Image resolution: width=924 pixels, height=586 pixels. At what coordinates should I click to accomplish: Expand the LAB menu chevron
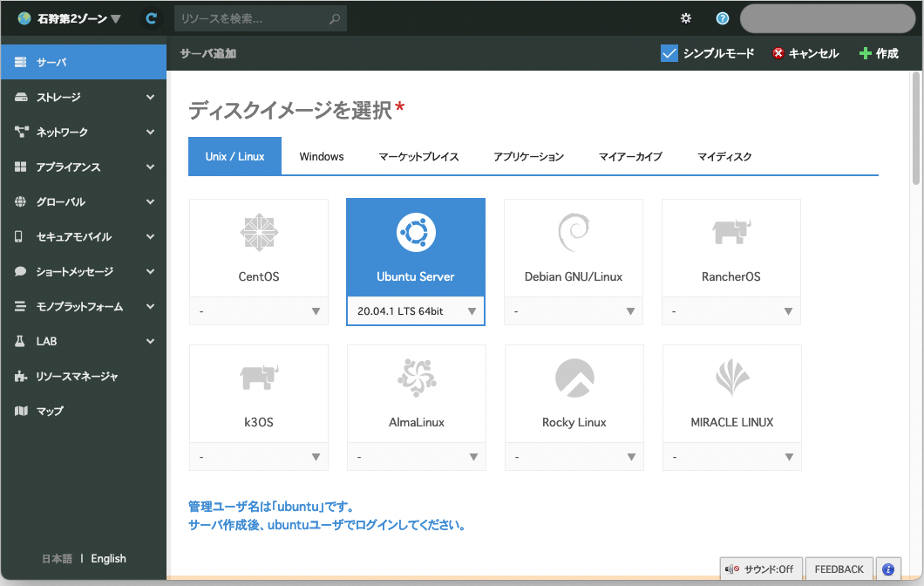click(x=151, y=341)
